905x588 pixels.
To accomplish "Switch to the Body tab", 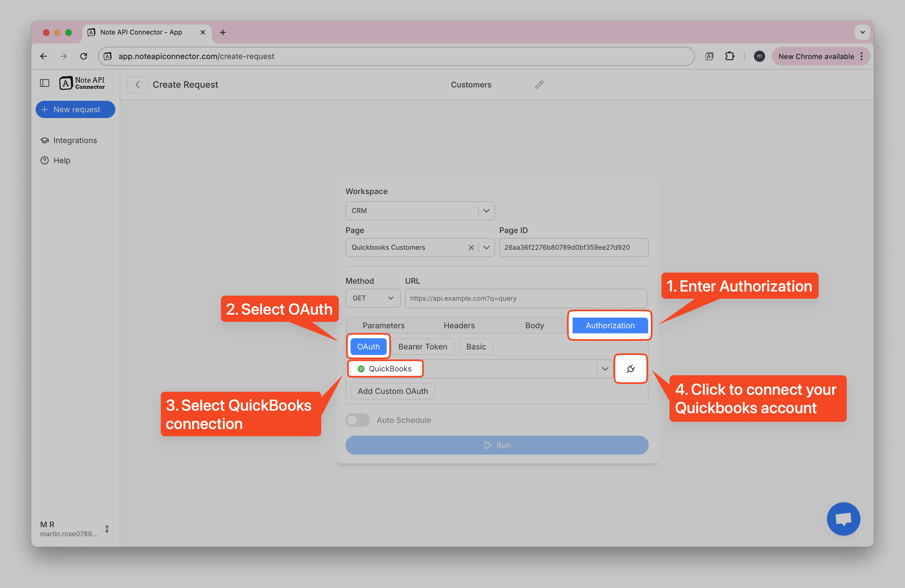I will point(534,325).
